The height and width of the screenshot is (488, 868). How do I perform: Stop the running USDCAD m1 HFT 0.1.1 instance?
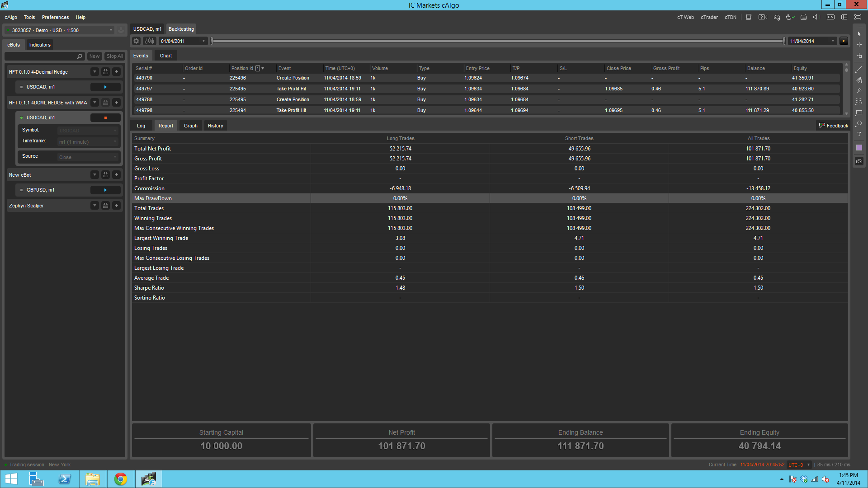pyautogui.click(x=105, y=118)
